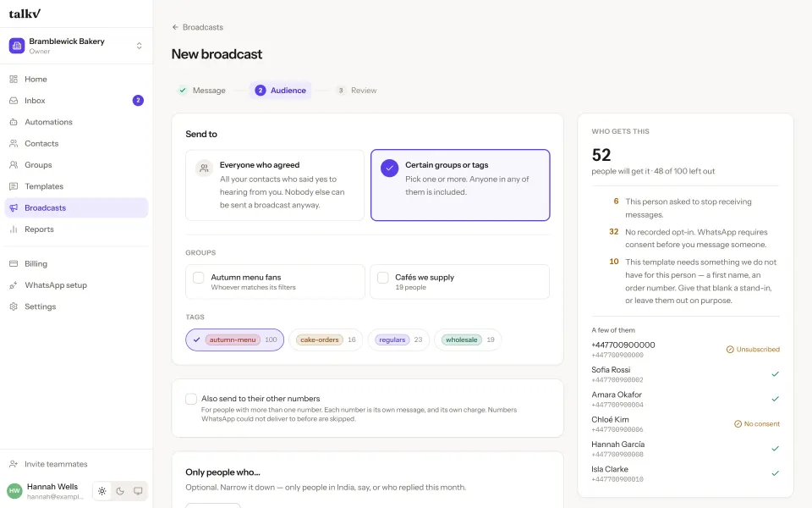Image resolution: width=812 pixels, height=508 pixels.
Task: Open the Contacts section
Action: (76, 144)
